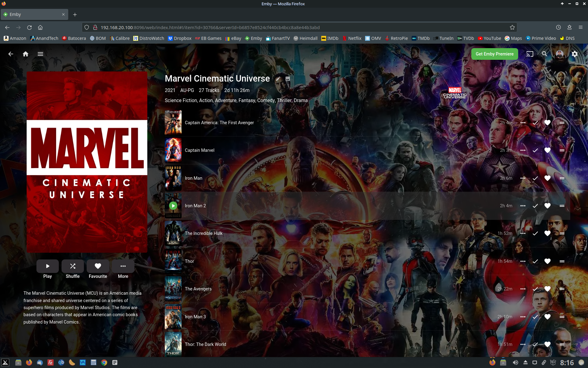Open Chrome from taskbar
This screenshot has height=368, width=588.
(x=104, y=362)
